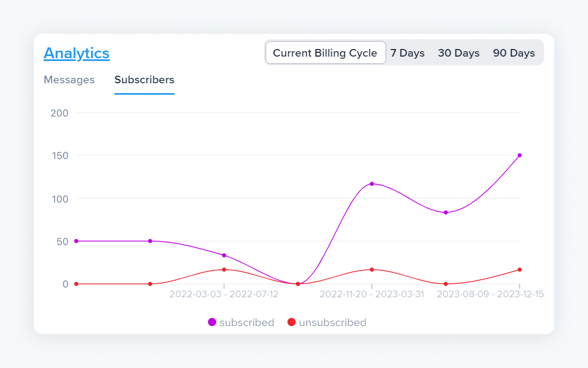Select the 30 Days time range
This screenshot has width=588, height=368.
(x=458, y=53)
